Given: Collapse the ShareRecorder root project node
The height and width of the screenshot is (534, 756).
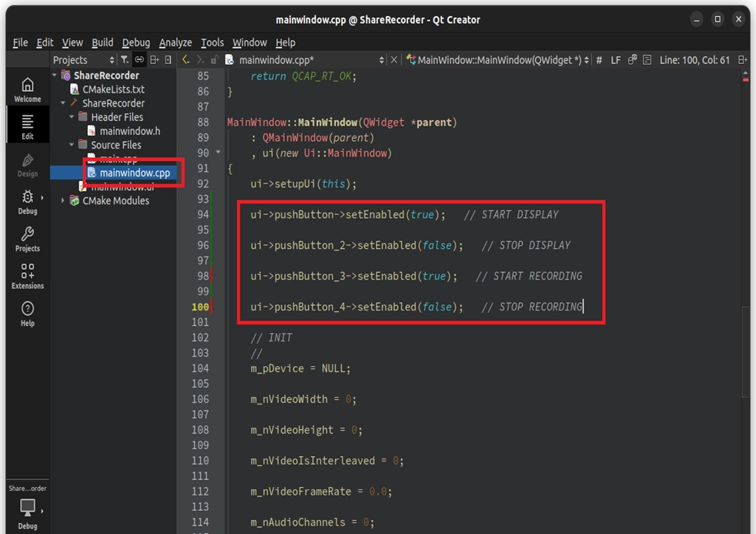Looking at the screenshot, I should point(55,76).
